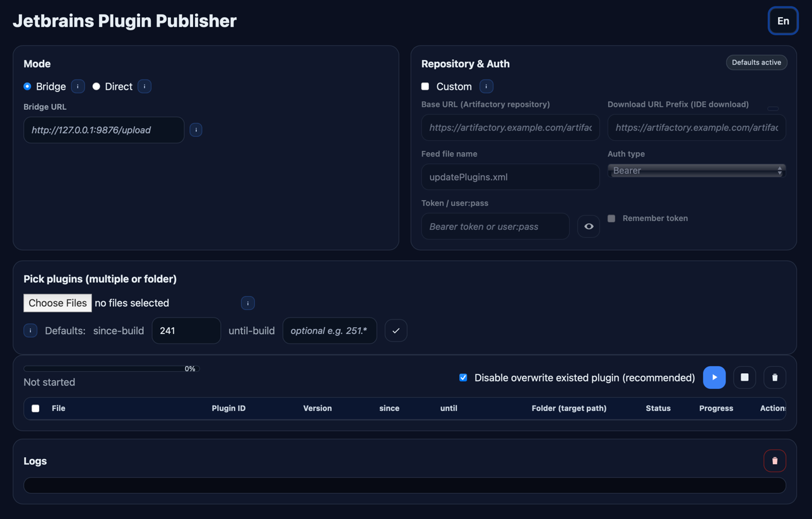Open info icon beside Bridge URL field
The width and height of the screenshot is (812, 519).
tap(196, 130)
